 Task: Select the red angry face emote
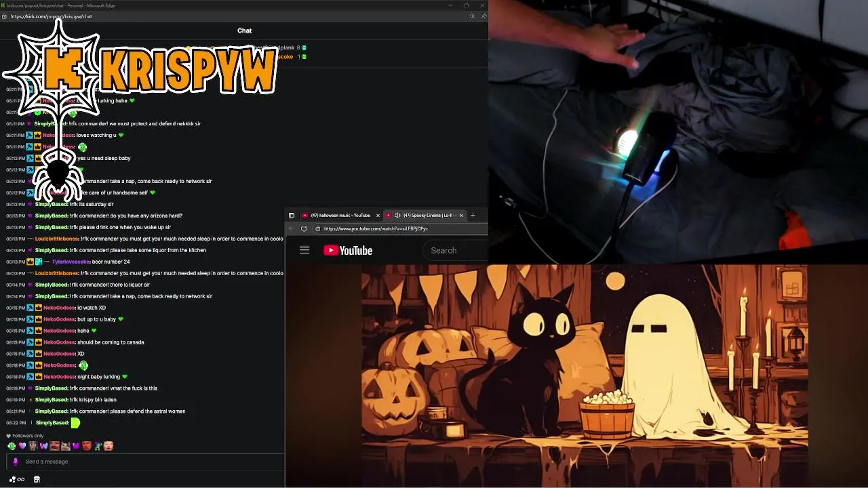click(x=87, y=446)
